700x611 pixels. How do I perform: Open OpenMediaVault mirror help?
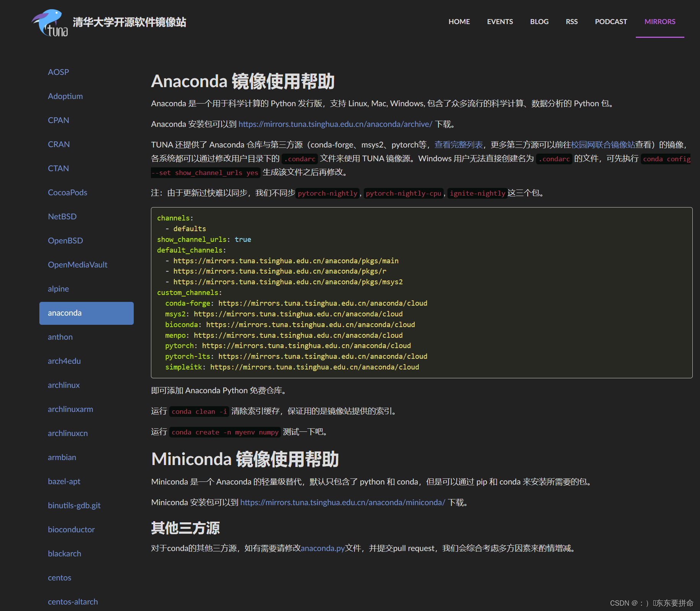click(78, 264)
